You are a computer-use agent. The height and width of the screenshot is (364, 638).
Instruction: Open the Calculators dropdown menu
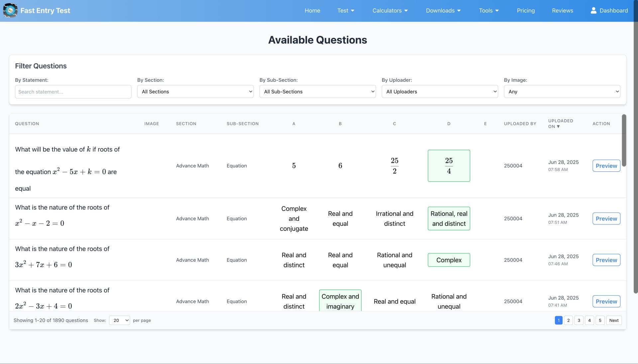(390, 10)
